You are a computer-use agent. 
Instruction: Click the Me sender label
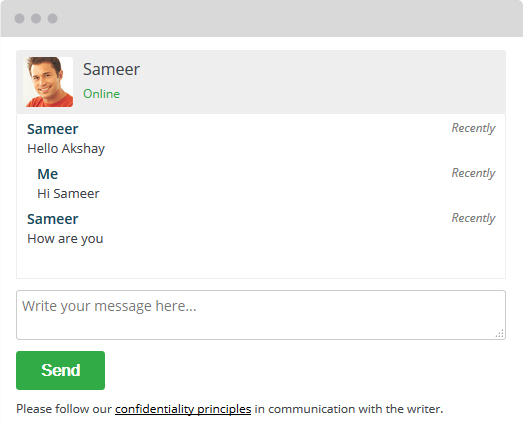(48, 174)
